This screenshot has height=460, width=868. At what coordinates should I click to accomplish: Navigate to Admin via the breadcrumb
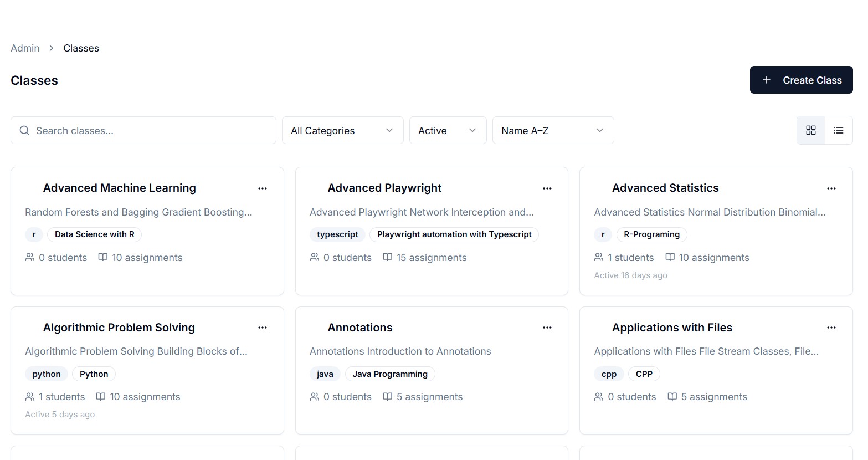coord(25,48)
